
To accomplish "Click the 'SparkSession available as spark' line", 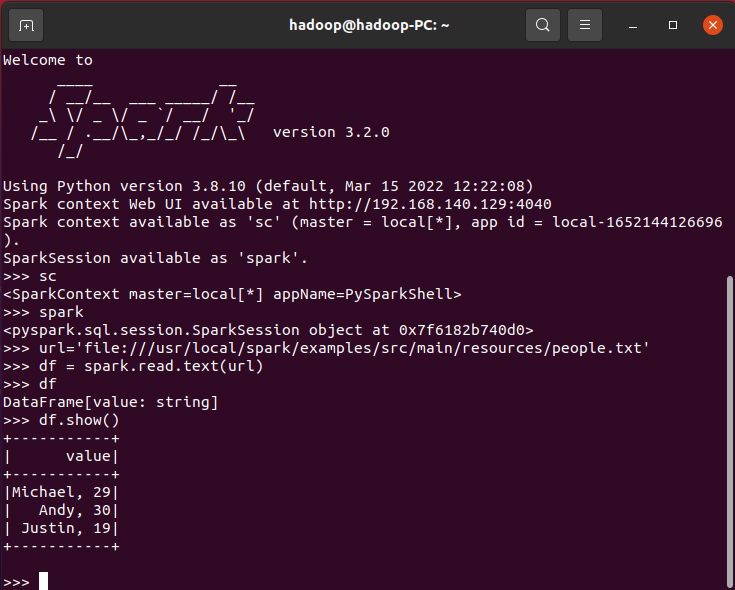I will point(155,258).
